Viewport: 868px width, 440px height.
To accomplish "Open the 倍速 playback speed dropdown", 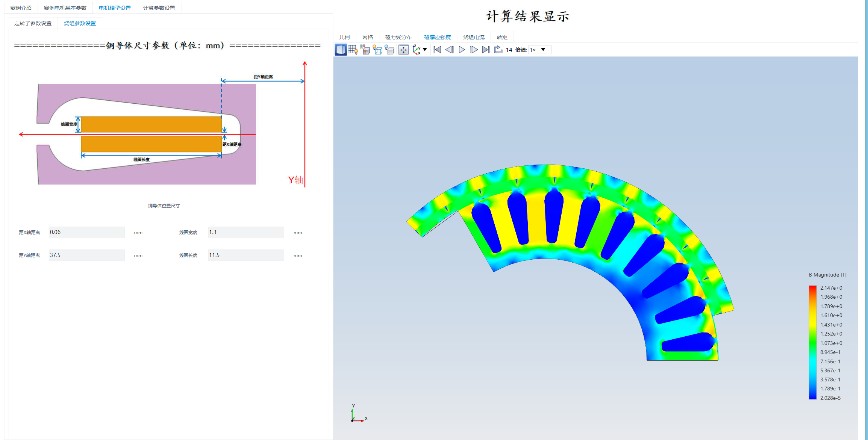I will 540,50.
